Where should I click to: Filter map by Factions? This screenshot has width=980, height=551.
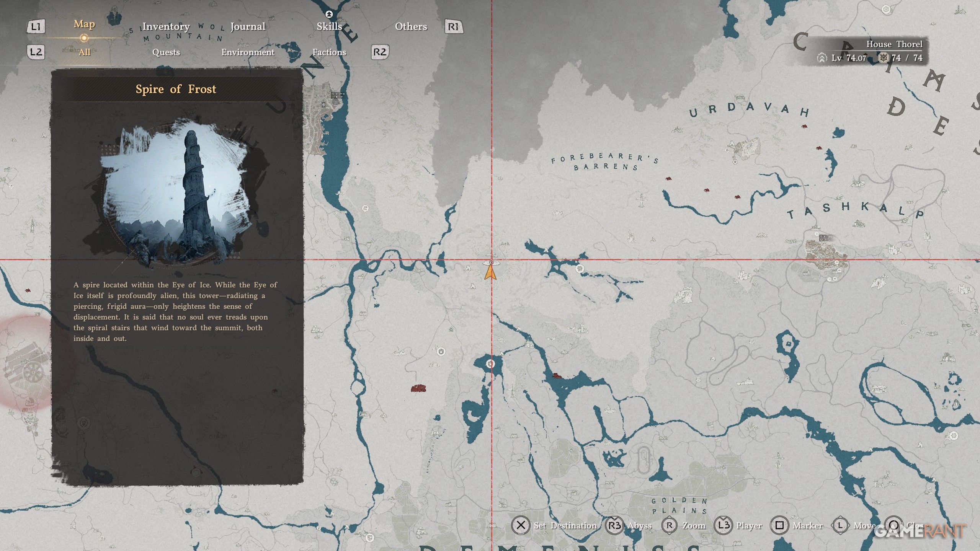329,52
